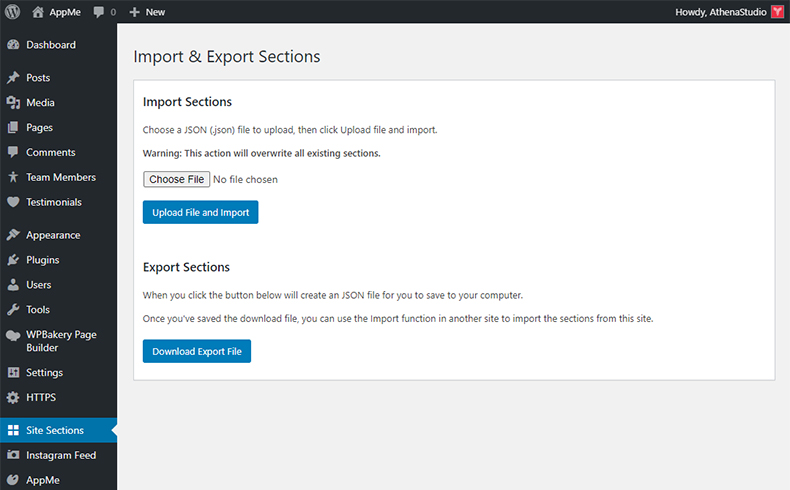Click the Users person icon
Viewport: 790px width, 490px height.
pyautogui.click(x=13, y=285)
